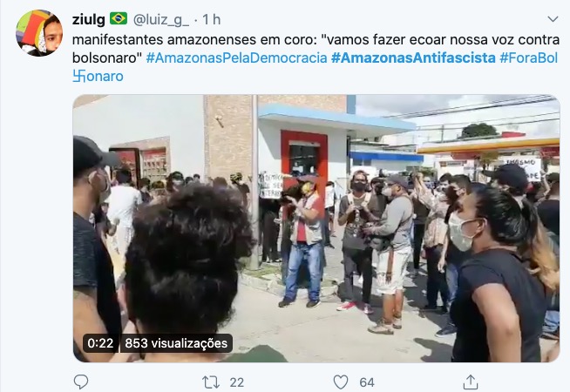
Task: Open hashtag #AmazonasAntifascista
Action: (413, 57)
